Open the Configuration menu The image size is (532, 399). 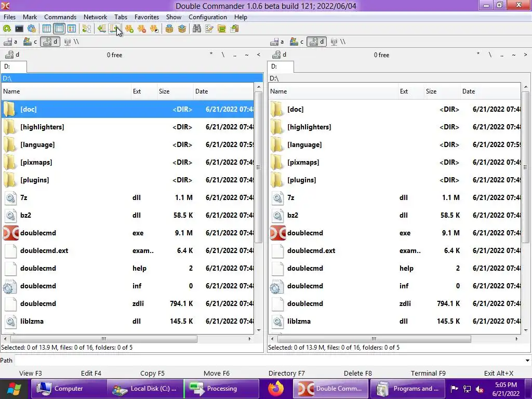(x=208, y=17)
